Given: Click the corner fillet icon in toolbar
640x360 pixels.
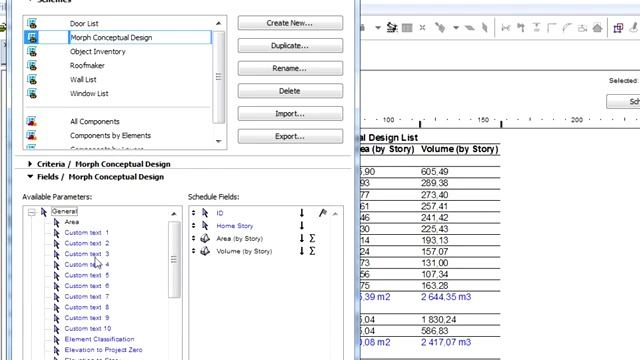Looking at the screenshot, I should [x=552, y=28].
